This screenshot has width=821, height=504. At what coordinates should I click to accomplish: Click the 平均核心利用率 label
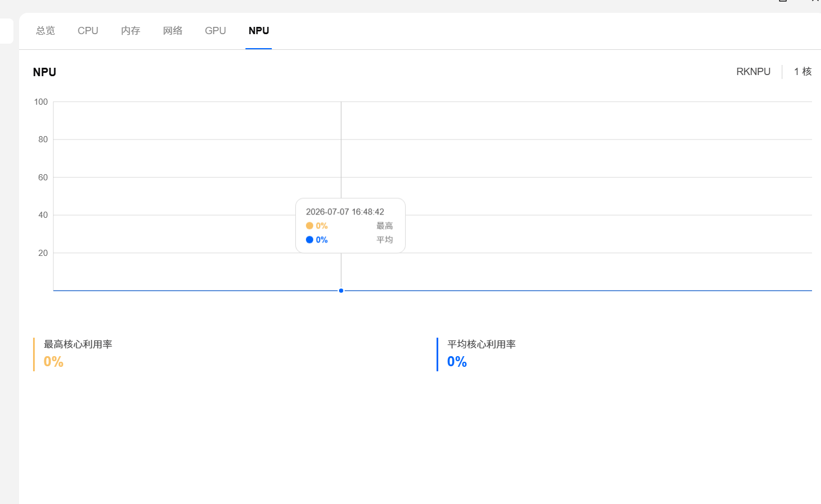coord(481,344)
